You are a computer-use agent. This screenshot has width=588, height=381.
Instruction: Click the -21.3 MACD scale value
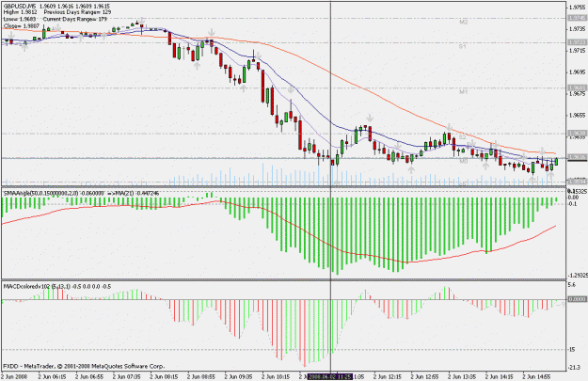(575, 368)
